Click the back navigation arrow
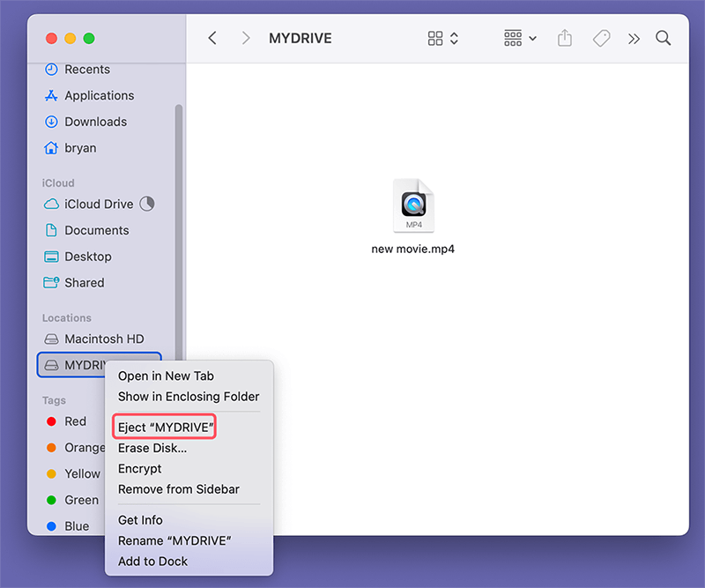 tap(212, 39)
